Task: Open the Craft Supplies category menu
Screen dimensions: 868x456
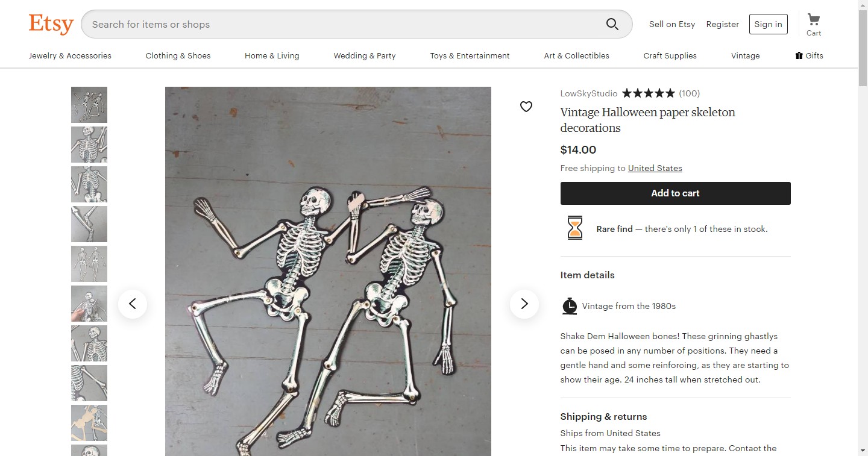Action: 670,55
